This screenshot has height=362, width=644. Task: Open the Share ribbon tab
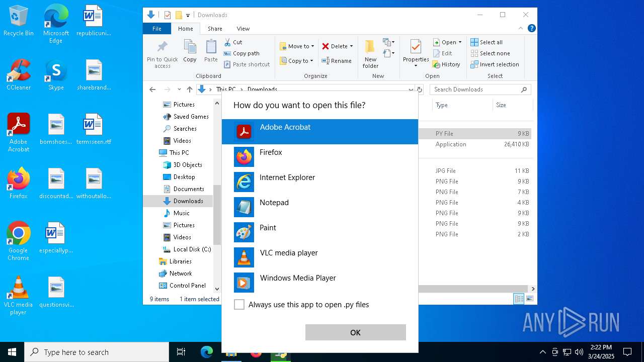click(x=215, y=29)
